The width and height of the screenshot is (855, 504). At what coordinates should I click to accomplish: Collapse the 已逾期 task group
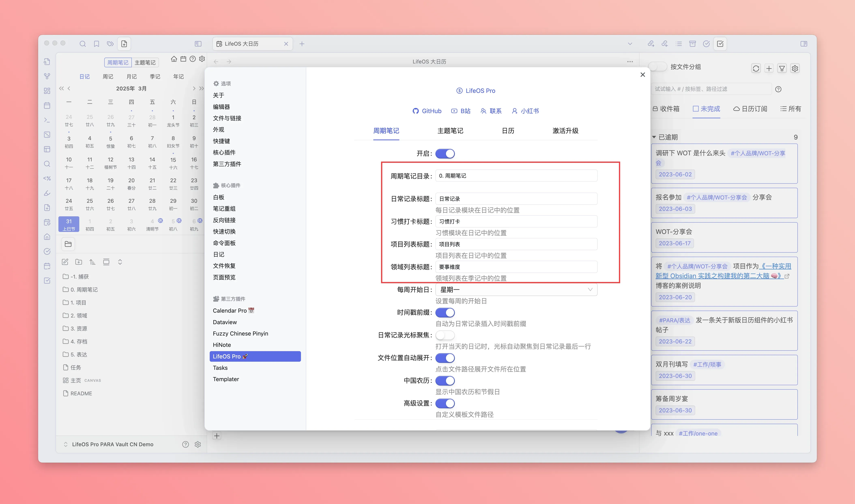[x=654, y=137]
